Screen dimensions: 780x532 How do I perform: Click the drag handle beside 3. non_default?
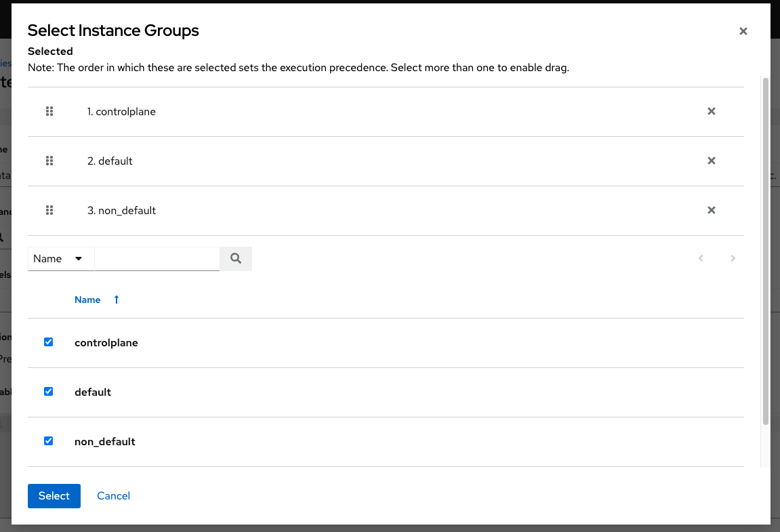tap(49, 210)
